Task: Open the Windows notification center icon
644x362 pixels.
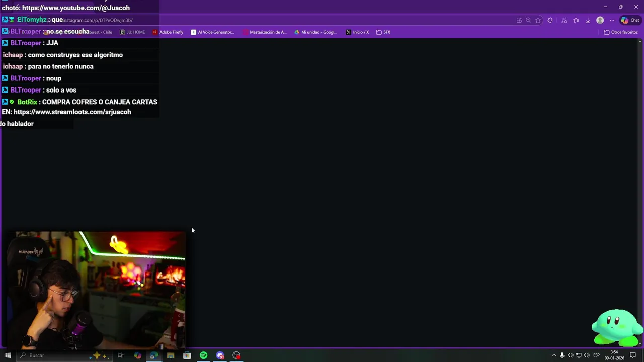Action: 633,355
